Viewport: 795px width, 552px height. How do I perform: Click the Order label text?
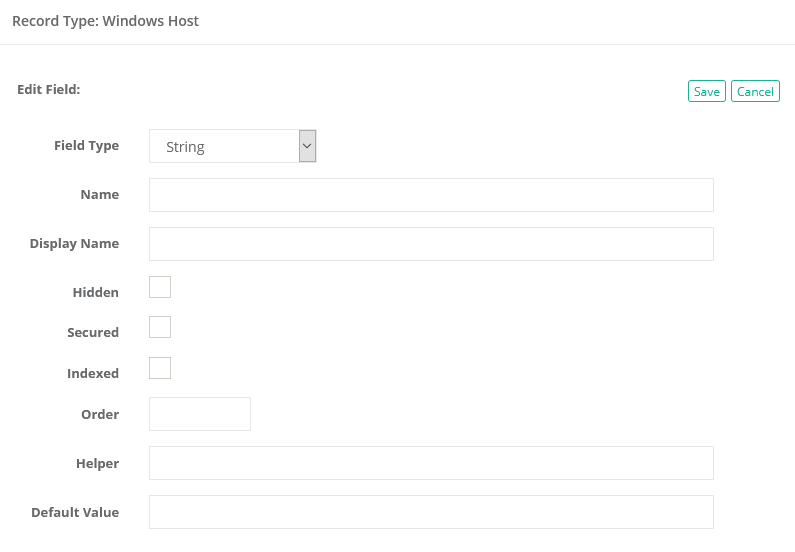click(99, 415)
